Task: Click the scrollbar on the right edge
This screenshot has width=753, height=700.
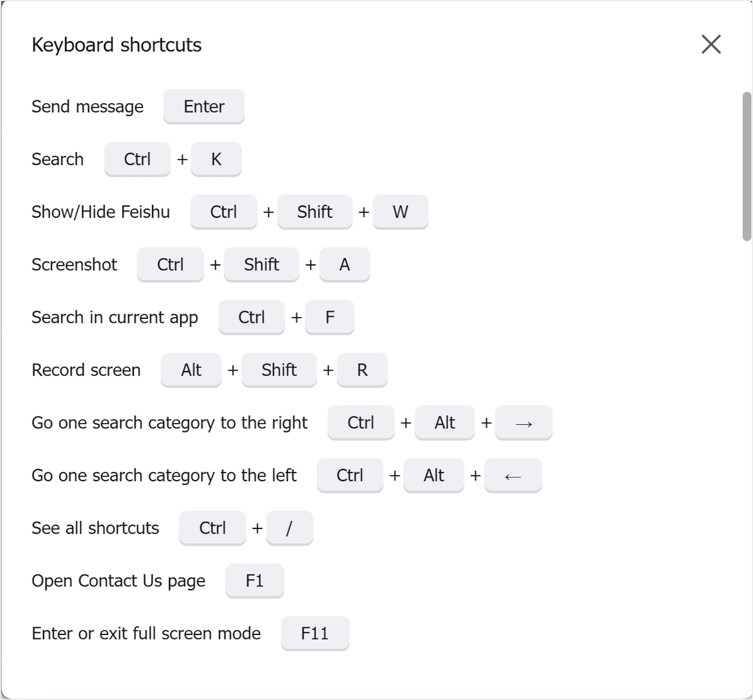Action: 746,164
